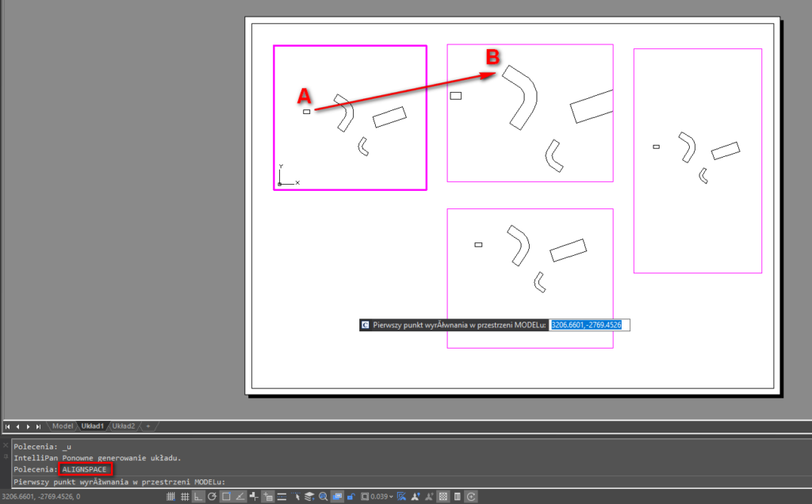
Task: Click the calculator table status icon
Action: (x=458, y=497)
